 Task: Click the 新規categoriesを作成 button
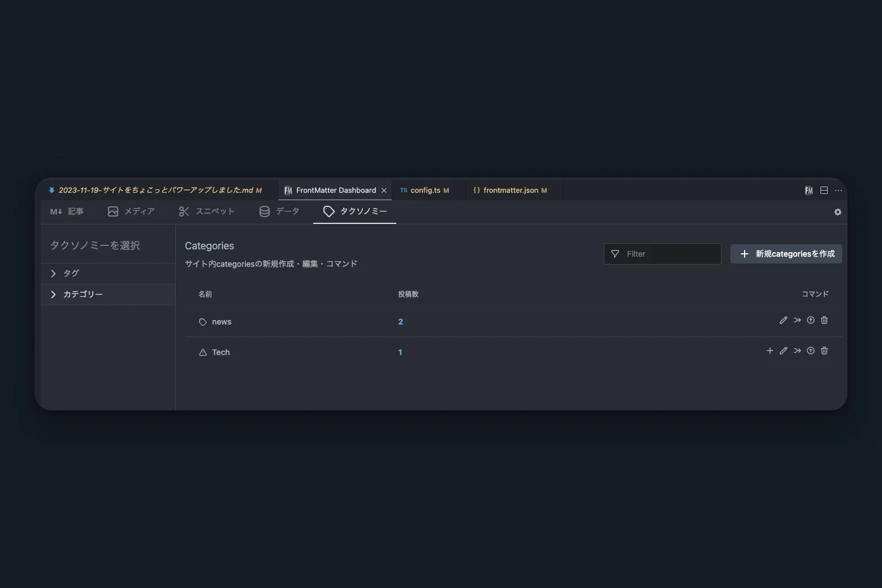point(786,254)
